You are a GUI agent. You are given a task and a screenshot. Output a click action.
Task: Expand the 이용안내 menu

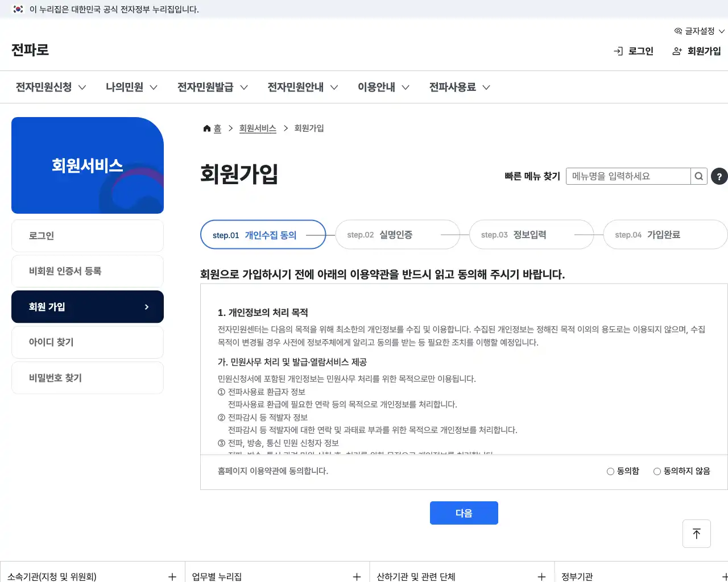[383, 87]
